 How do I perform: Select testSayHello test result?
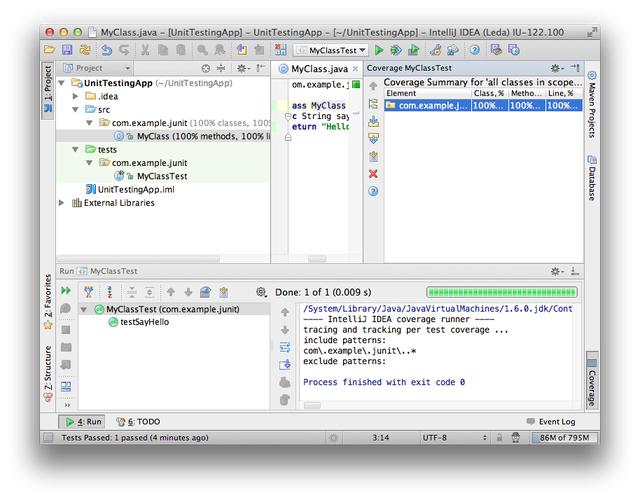coord(139,322)
